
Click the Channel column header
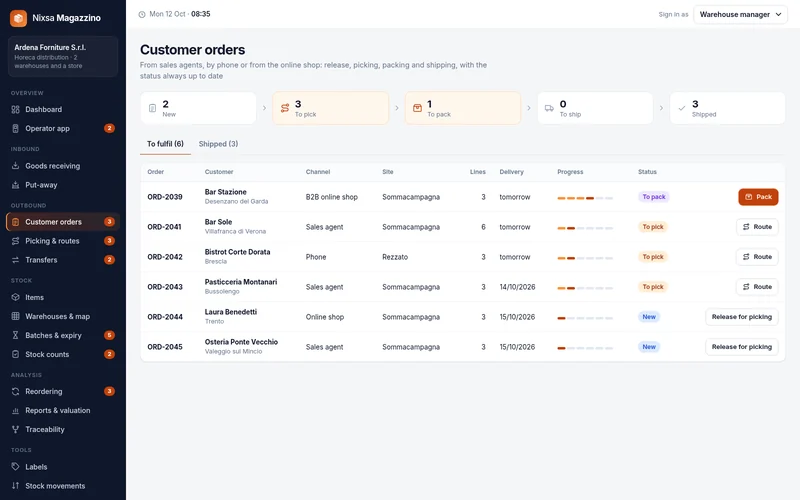click(x=318, y=172)
